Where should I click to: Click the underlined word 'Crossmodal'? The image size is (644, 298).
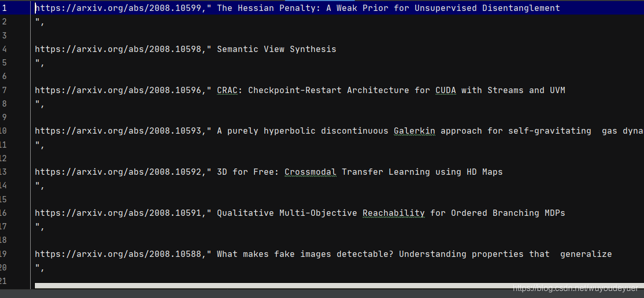click(311, 172)
